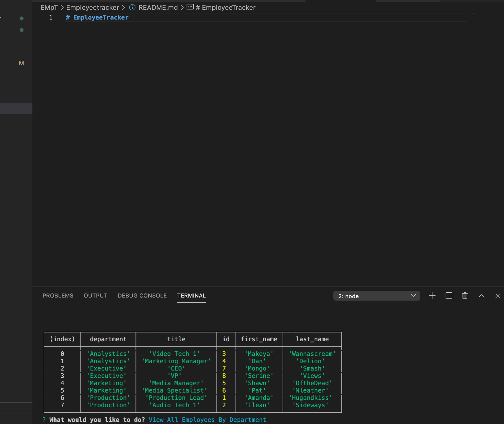This screenshot has width=504, height=424.
Task: Click 'OftheDead' in the last_name column
Action: 312,383
